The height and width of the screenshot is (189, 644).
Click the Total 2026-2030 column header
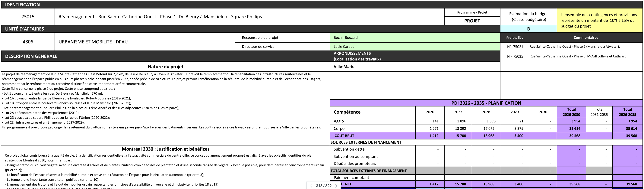click(571, 112)
